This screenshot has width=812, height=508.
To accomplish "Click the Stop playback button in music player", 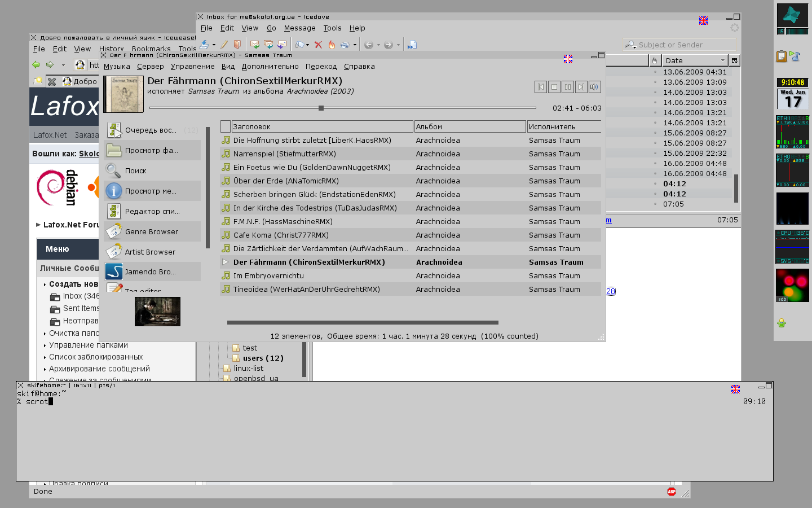I will [x=554, y=87].
